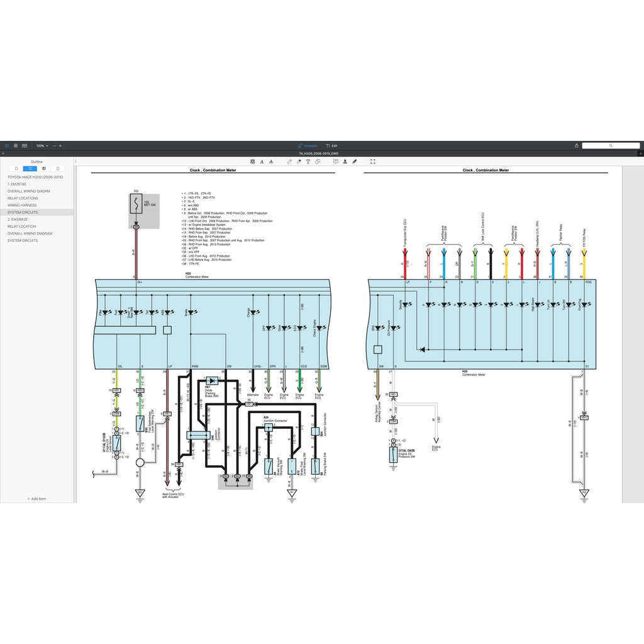
Task: Click Add Item at sidebar bottom
Action: click(36, 499)
